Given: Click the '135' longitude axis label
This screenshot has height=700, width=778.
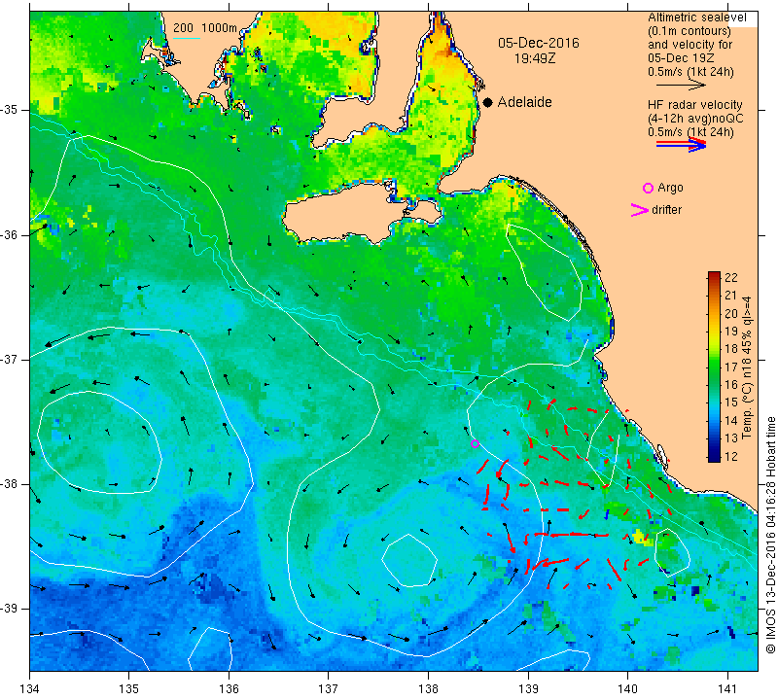Looking at the screenshot, I should [129, 689].
